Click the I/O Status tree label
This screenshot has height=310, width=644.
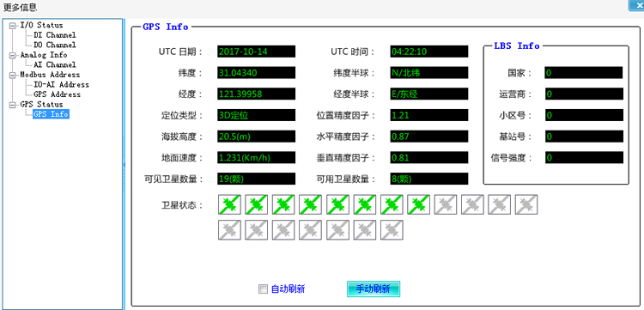41,26
